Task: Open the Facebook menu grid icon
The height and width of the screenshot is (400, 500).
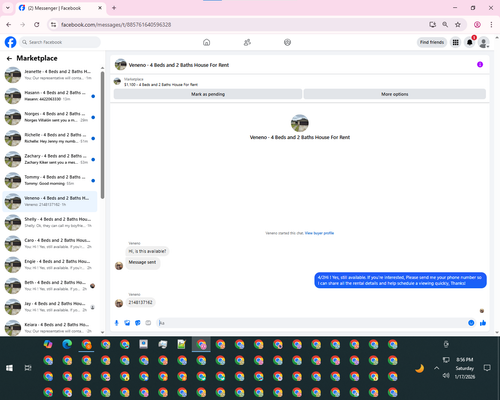Action: point(455,42)
